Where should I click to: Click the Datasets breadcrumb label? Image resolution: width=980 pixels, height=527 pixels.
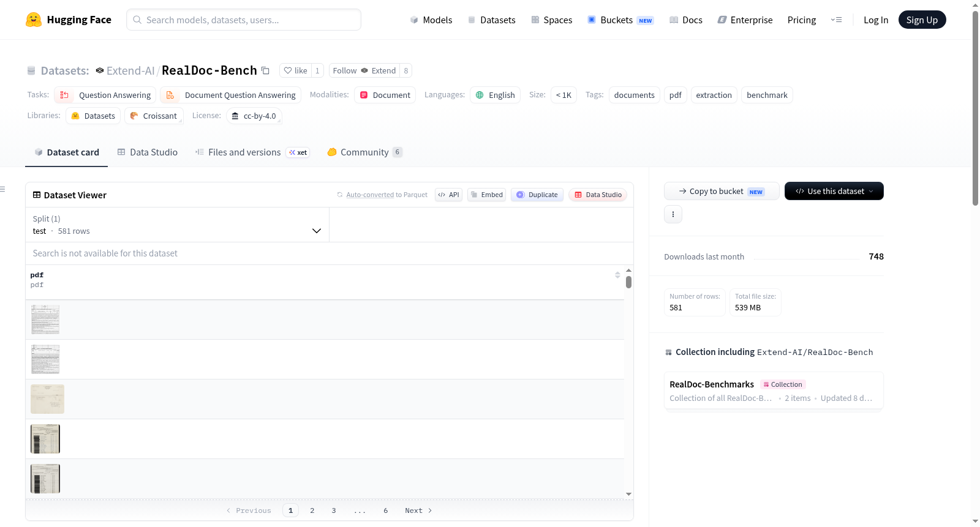tap(65, 70)
